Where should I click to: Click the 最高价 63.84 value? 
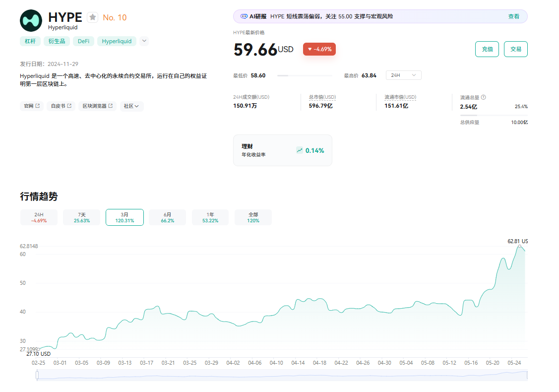point(369,75)
